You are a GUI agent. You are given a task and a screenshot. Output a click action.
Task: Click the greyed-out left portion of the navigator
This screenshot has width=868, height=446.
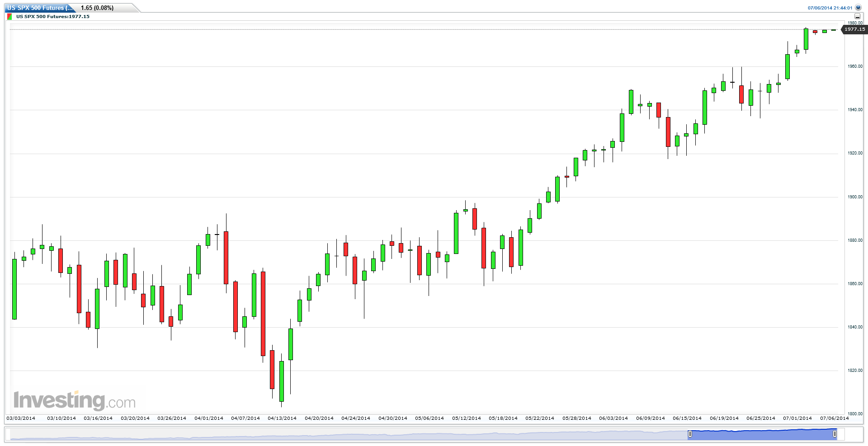(x=349, y=434)
